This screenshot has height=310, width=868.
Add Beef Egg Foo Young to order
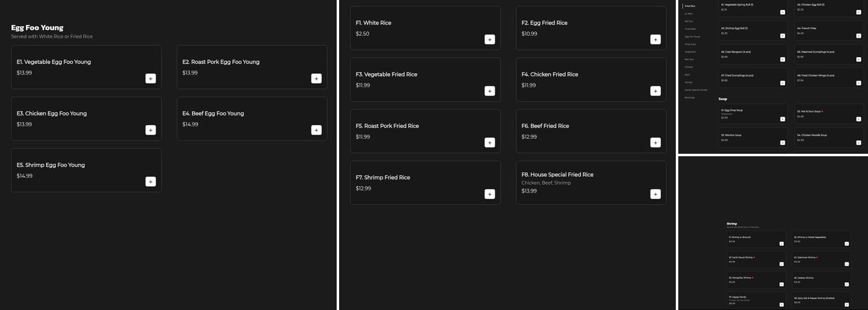tap(316, 130)
